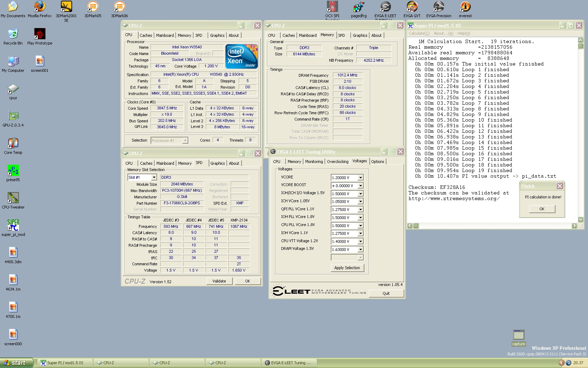Open Monitoring tab in E-LEET
588x368 pixels.
click(x=314, y=162)
